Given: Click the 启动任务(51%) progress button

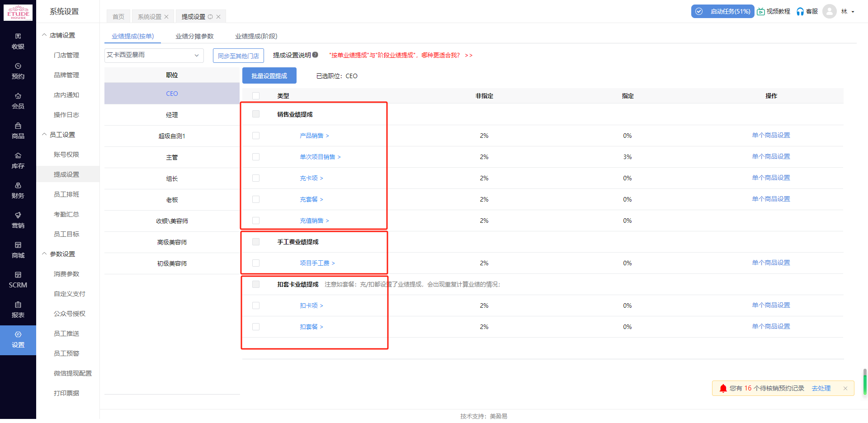Looking at the screenshot, I should 722,11.
